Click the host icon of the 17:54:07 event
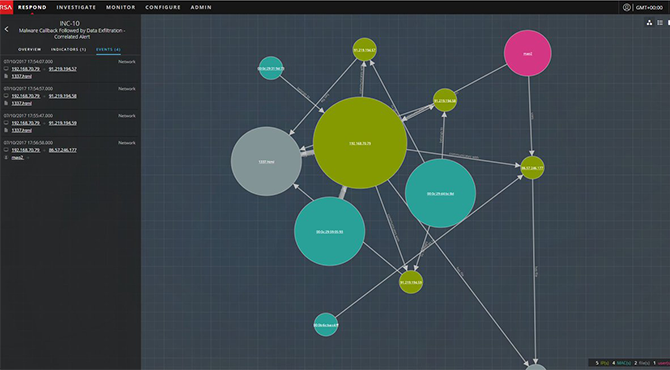 click(x=6, y=68)
